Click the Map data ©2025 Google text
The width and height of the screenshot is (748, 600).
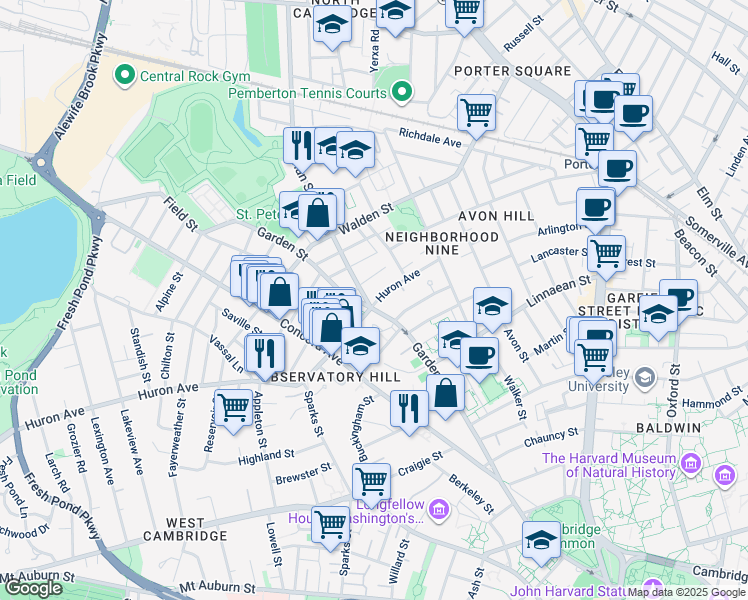(687, 593)
